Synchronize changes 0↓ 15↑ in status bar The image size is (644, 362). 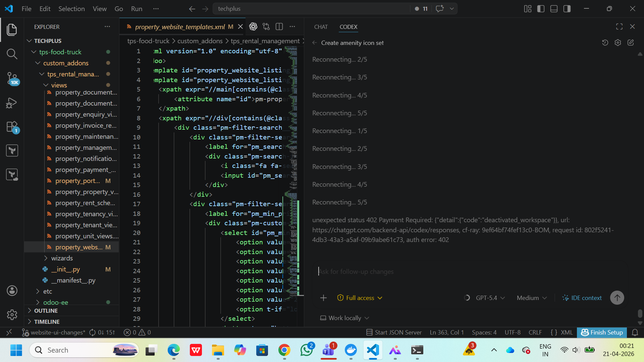coord(102,333)
